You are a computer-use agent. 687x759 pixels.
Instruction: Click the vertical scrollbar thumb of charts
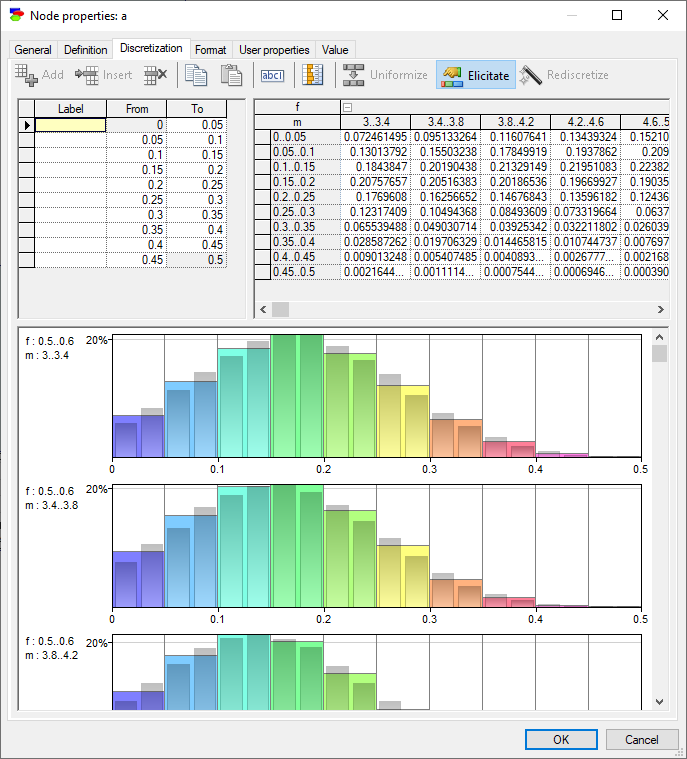coord(659,353)
